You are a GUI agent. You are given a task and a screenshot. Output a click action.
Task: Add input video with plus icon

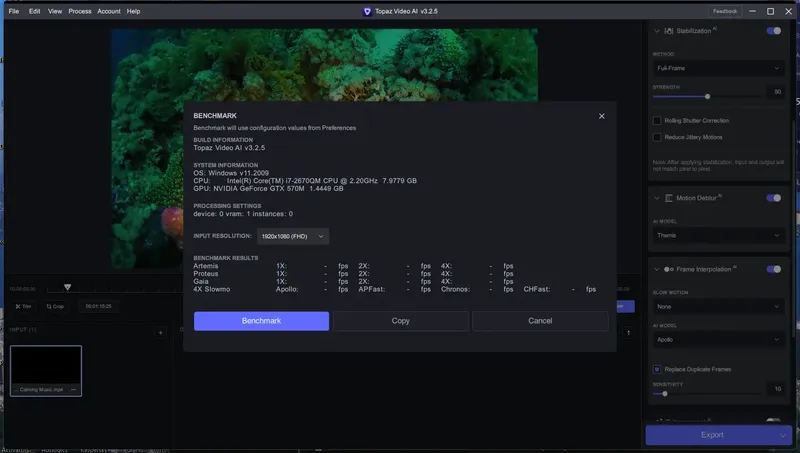[x=160, y=333]
